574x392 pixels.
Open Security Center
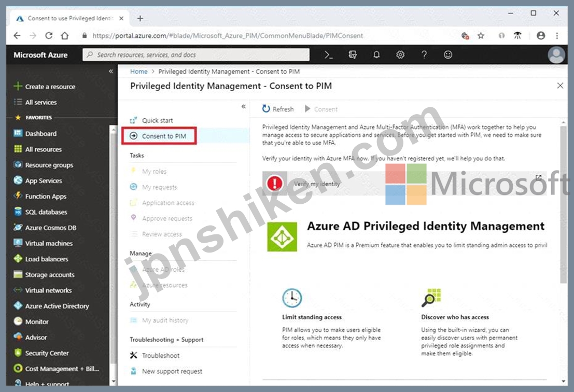[x=41, y=353]
